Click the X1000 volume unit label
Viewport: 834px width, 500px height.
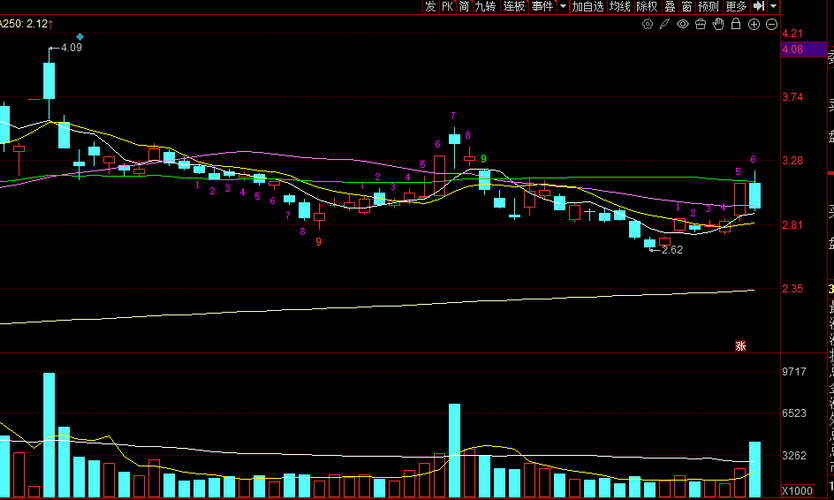coord(797,491)
